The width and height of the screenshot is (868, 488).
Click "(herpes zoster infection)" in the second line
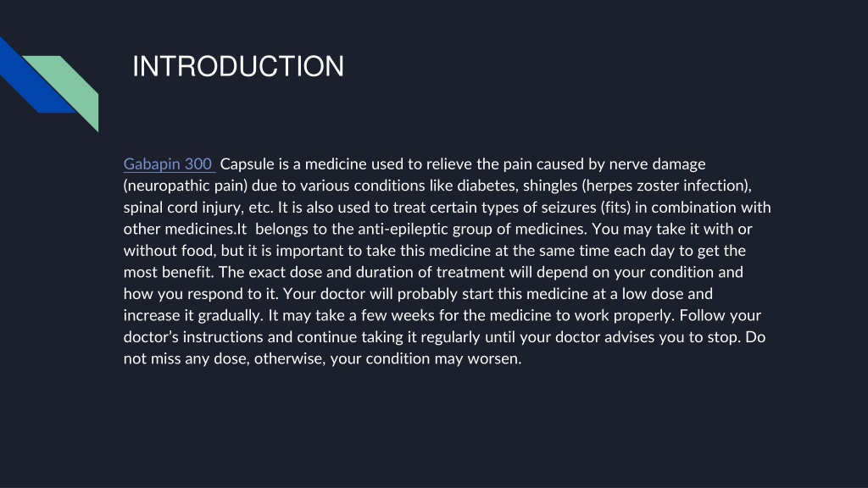665,186
